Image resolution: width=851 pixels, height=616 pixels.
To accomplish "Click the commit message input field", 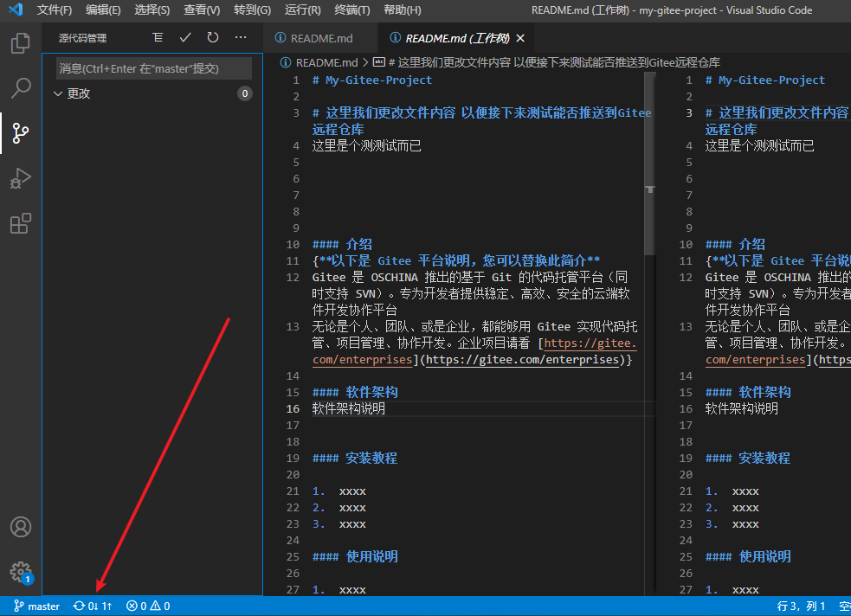I will click(x=154, y=68).
